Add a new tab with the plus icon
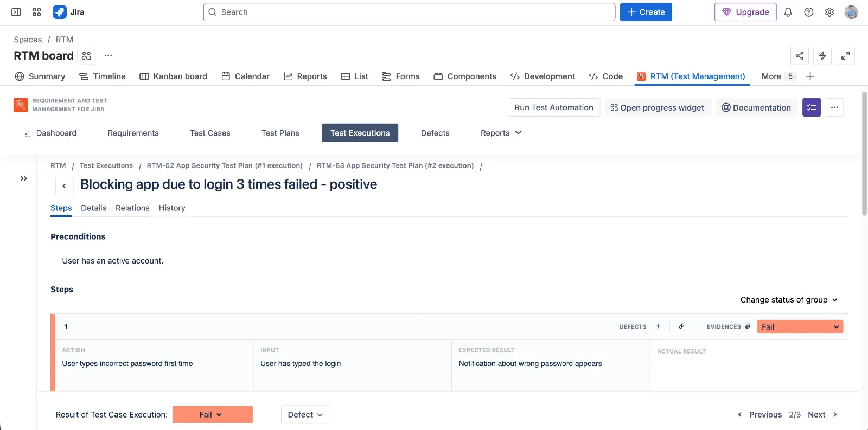 (x=810, y=76)
